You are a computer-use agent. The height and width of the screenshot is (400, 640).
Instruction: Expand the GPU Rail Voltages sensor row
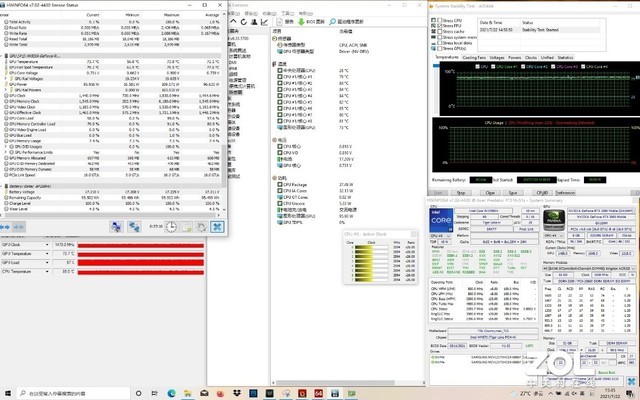(7, 77)
